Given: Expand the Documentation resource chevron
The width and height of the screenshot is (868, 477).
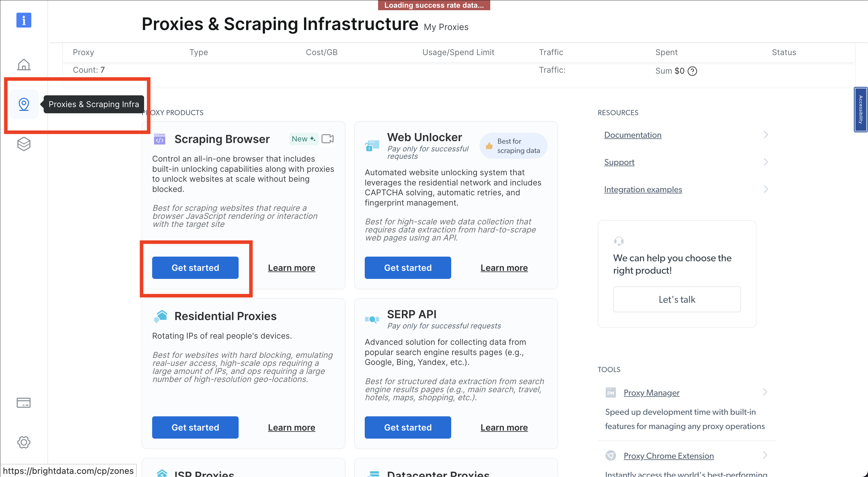Looking at the screenshot, I should coord(766,134).
